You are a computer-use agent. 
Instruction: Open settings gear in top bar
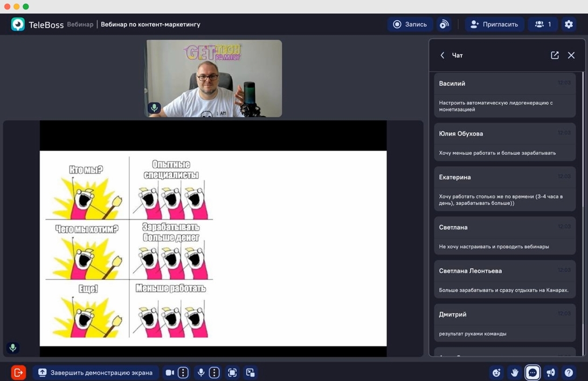click(x=569, y=24)
